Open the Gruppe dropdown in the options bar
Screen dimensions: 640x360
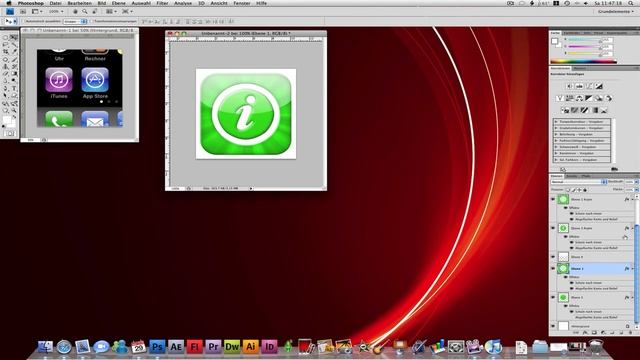pos(76,21)
